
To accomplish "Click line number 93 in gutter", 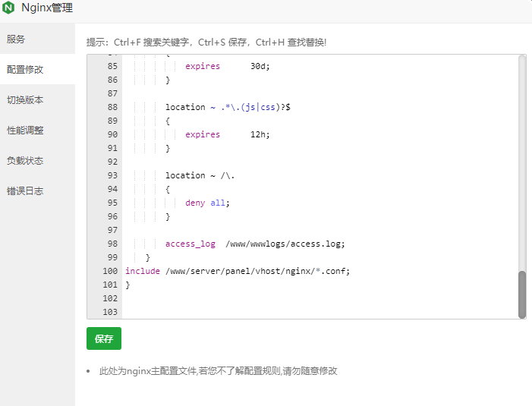I will tap(112, 175).
